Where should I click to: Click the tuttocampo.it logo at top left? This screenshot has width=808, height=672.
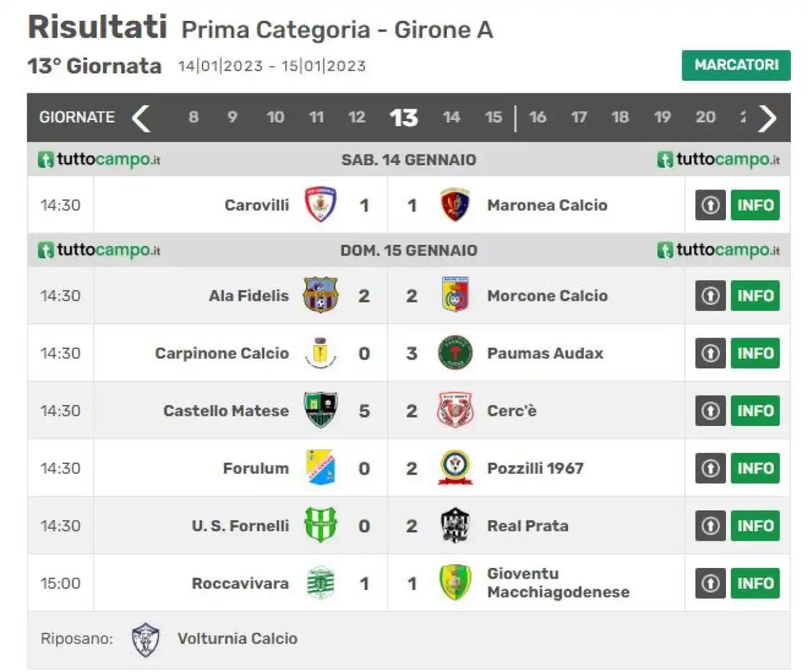(99, 160)
